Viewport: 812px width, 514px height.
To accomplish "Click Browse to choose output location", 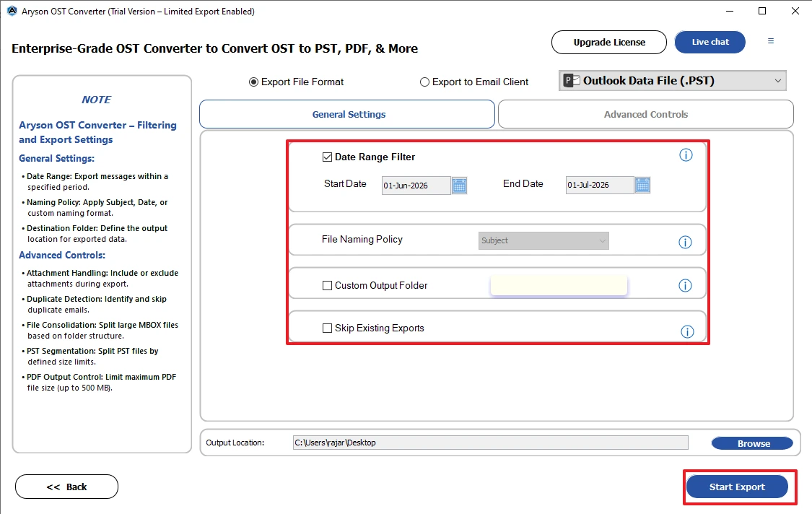I will [752, 443].
